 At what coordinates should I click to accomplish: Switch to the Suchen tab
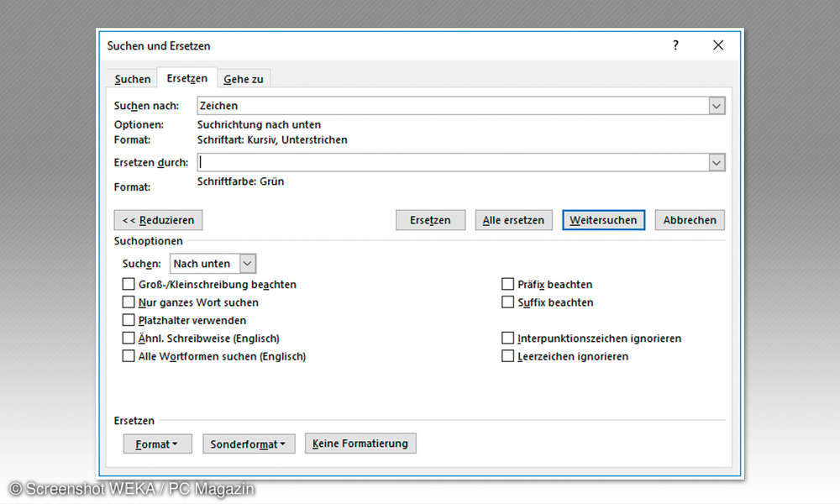click(x=133, y=79)
